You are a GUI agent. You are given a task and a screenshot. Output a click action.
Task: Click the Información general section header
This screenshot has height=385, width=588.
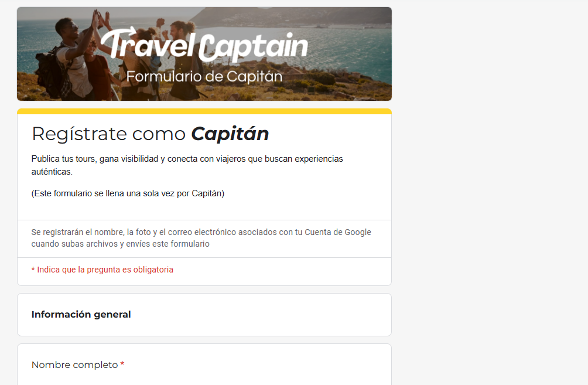coord(81,315)
